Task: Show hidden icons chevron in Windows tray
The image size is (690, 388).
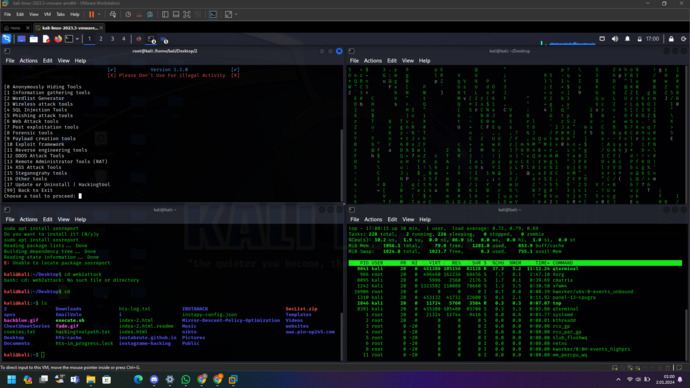Action: click(618, 379)
